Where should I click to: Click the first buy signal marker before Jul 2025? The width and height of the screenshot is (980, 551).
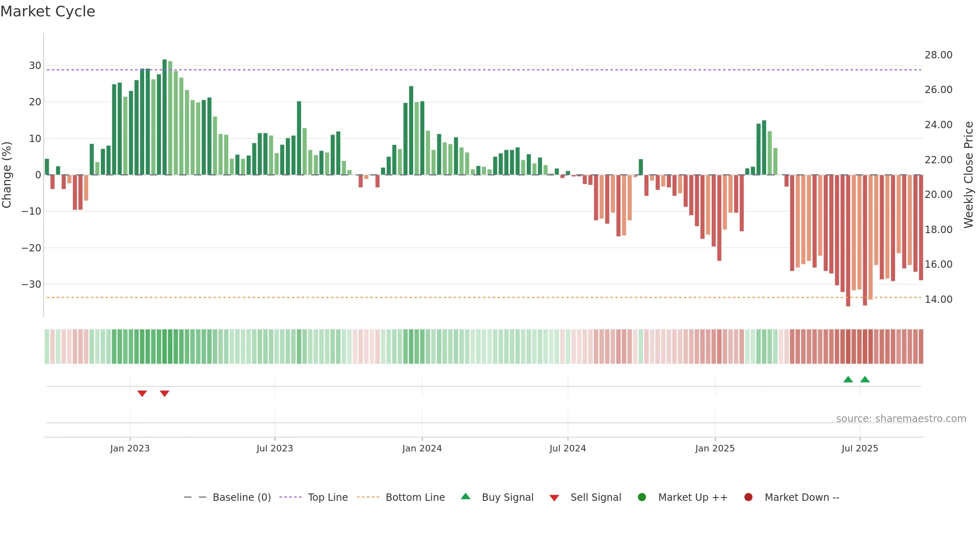(848, 379)
